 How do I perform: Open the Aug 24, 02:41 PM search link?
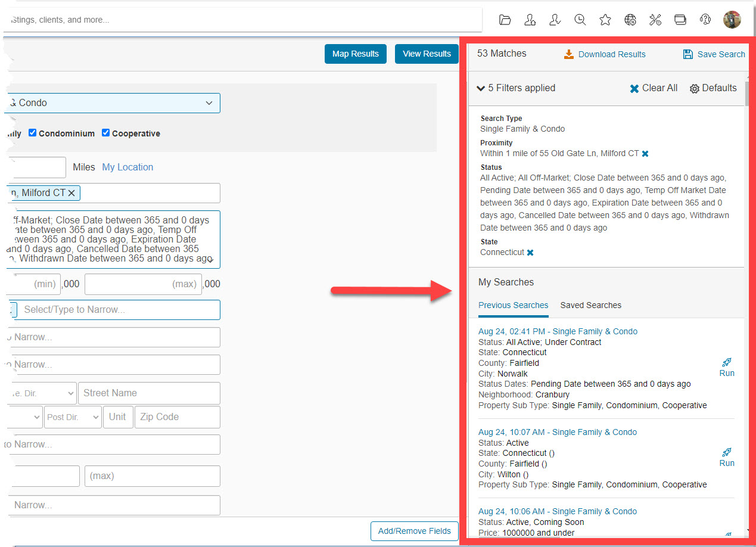click(558, 331)
